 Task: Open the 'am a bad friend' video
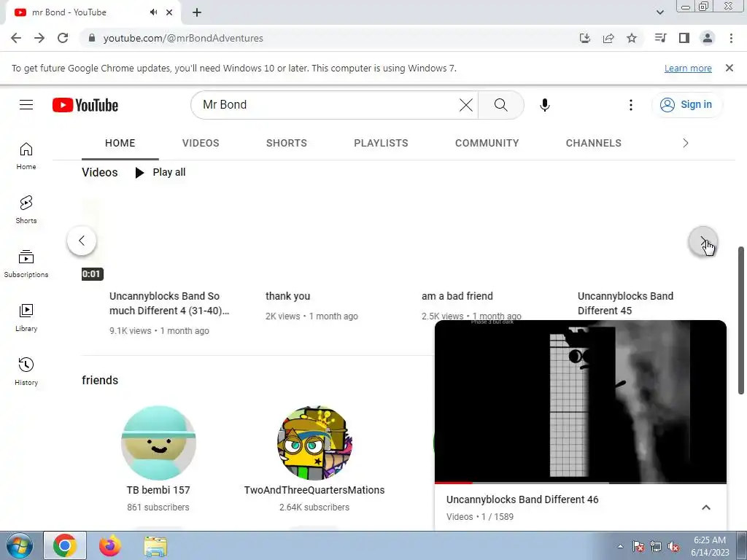tap(457, 296)
